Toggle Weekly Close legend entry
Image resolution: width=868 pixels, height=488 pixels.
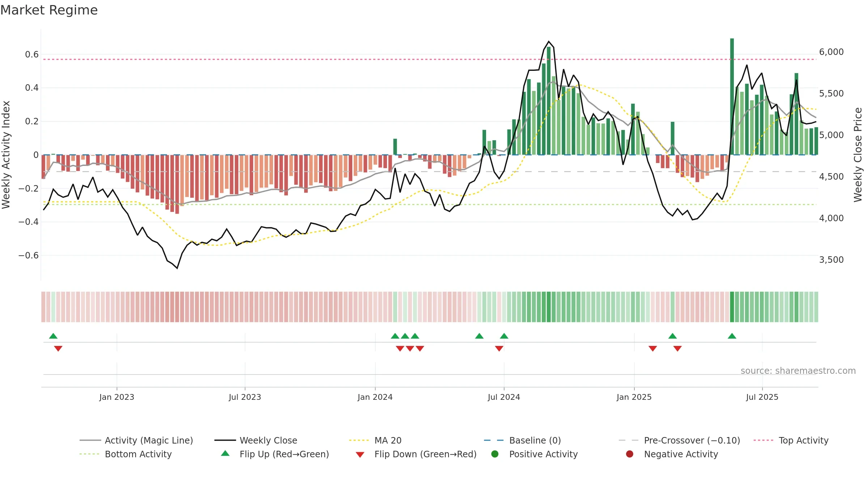[256, 440]
